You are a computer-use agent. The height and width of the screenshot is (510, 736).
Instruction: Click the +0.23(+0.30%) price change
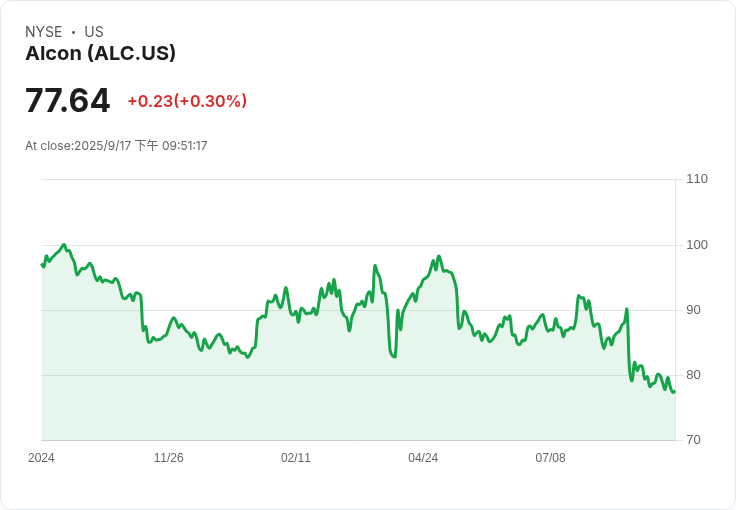pos(187,101)
